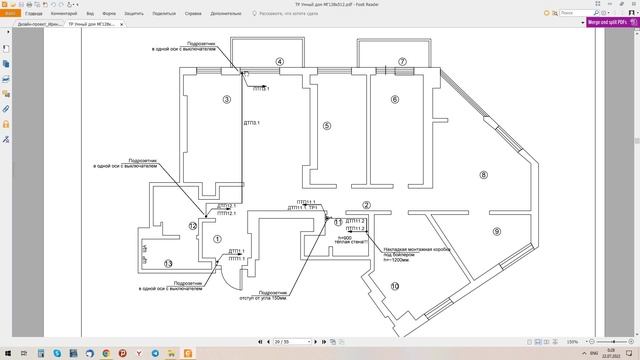Open the notification center icon

coord(629,353)
